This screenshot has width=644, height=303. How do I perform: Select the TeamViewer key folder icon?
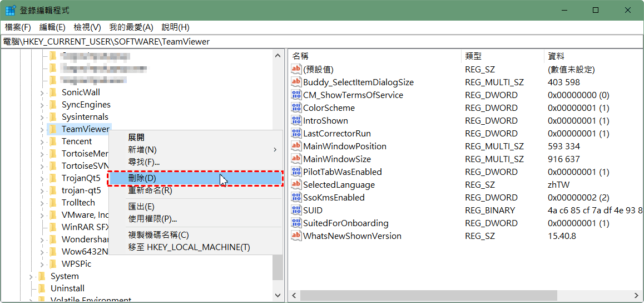click(x=53, y=129)
